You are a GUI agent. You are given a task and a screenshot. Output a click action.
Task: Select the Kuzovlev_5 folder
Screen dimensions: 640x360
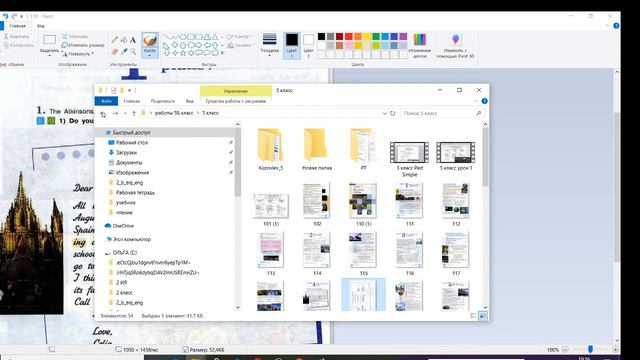[270, 149]
